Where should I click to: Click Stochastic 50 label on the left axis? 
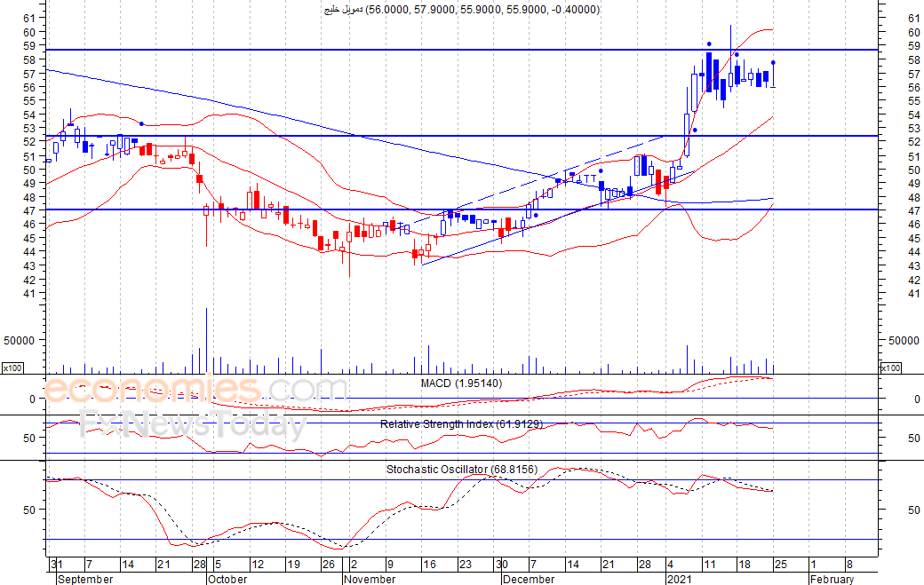29,510
